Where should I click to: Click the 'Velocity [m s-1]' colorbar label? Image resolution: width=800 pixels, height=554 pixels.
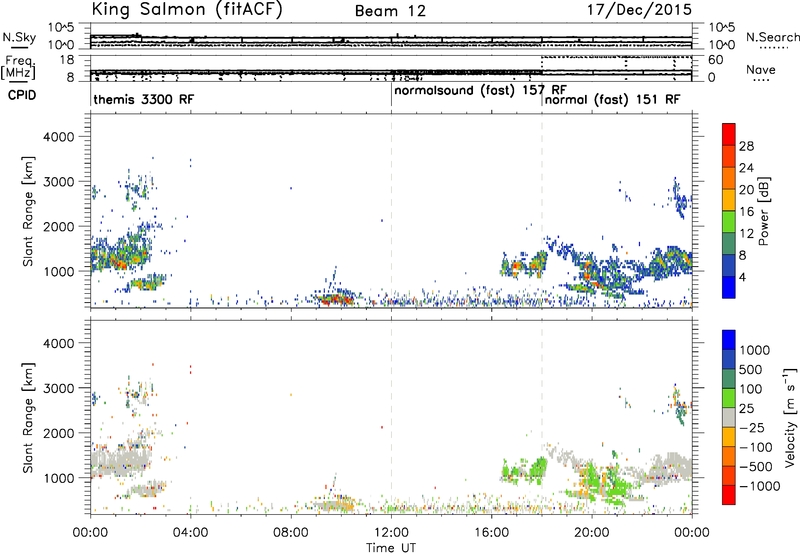click(790, 418)
